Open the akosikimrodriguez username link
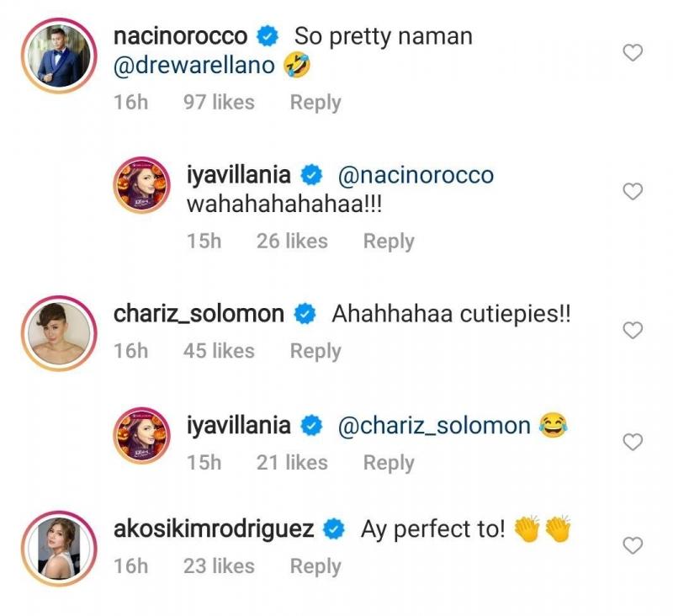 coord(214,529)
